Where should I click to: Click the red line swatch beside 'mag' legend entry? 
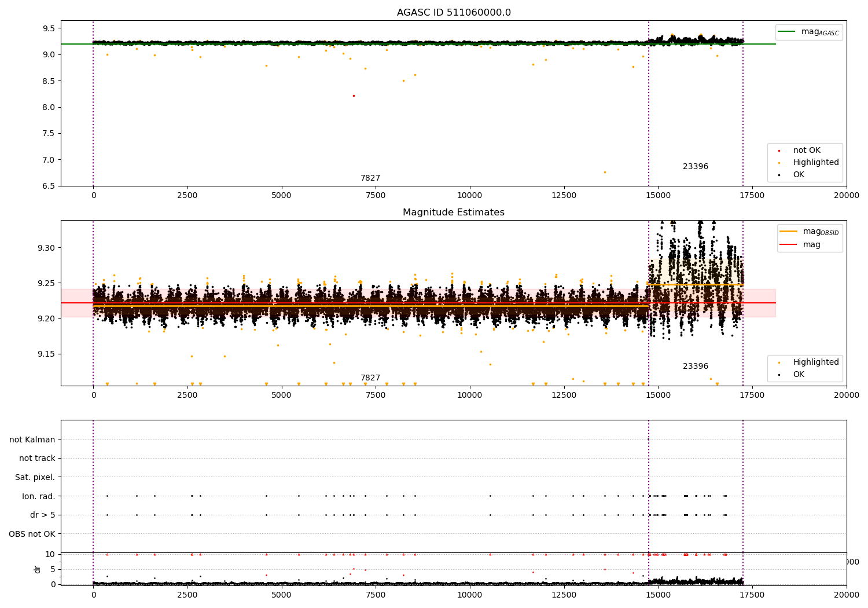788,245
